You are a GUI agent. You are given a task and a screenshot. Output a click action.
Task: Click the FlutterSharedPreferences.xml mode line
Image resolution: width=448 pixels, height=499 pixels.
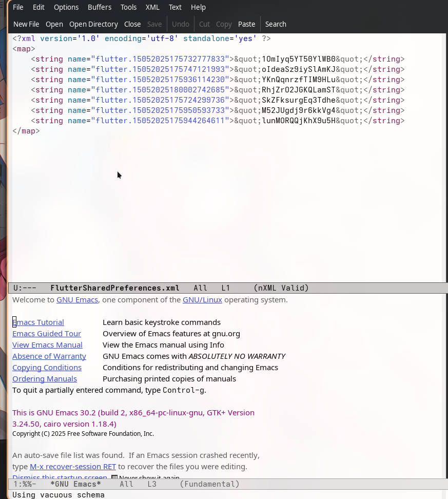[114, 287]
